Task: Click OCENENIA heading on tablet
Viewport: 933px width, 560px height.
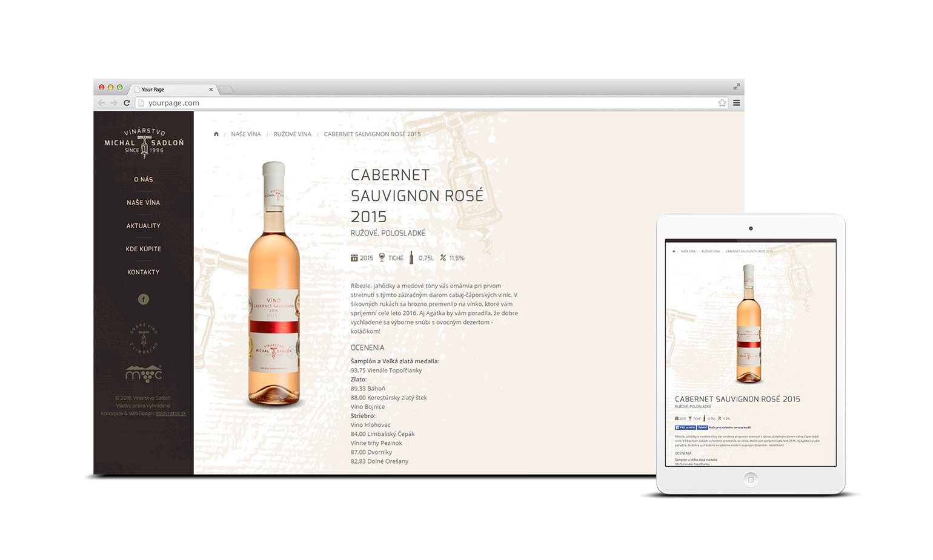Action: pos(683,453)
